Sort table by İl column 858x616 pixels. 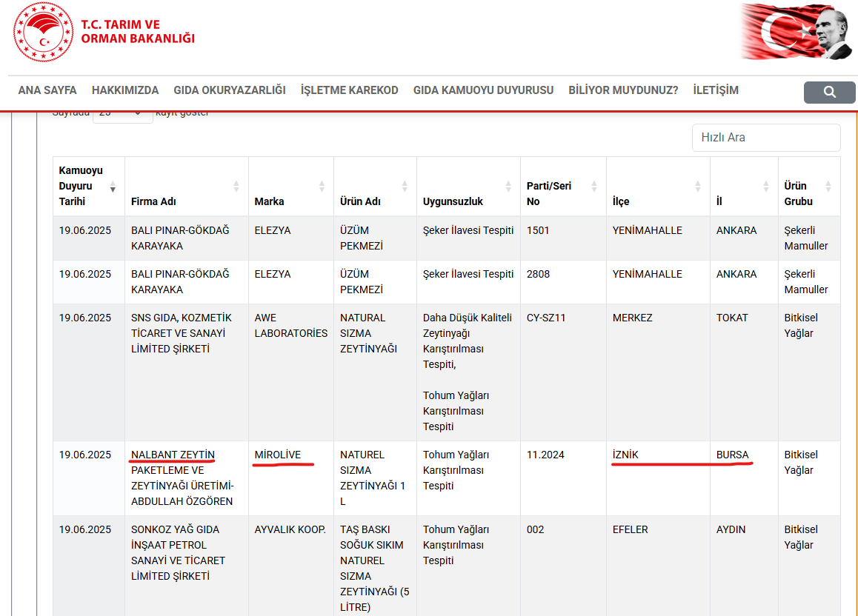coord(766,186)
